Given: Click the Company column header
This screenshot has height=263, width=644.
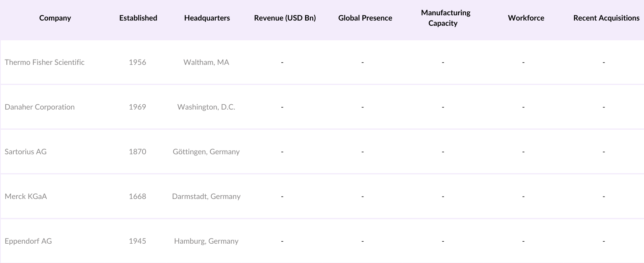Looking at the screenshot, I should pyautogui.click(x=55, y=18).
